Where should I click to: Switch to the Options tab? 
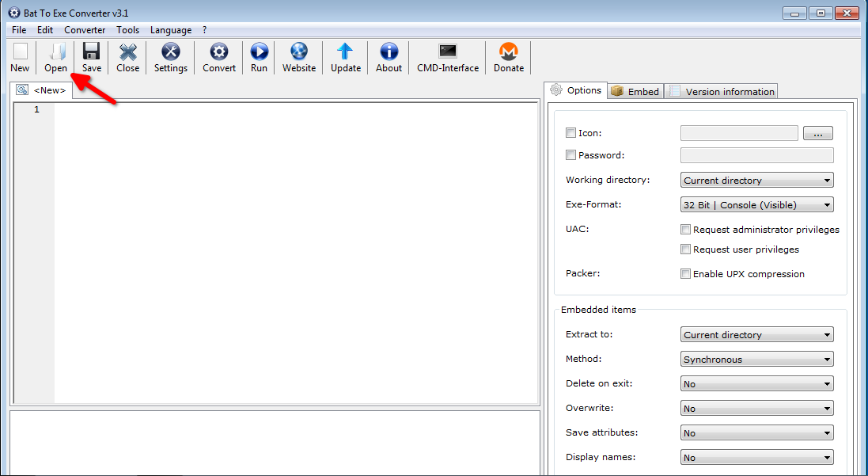[576, 90]
